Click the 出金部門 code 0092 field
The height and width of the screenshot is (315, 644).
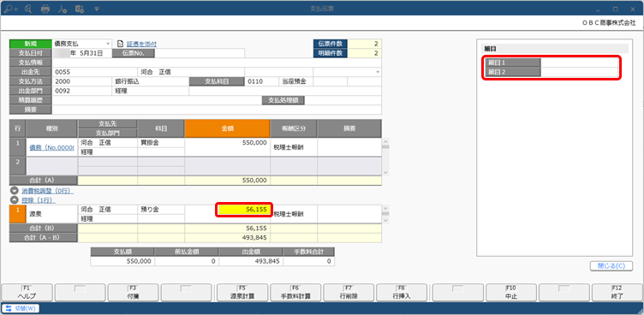click(x=81, y=91)
